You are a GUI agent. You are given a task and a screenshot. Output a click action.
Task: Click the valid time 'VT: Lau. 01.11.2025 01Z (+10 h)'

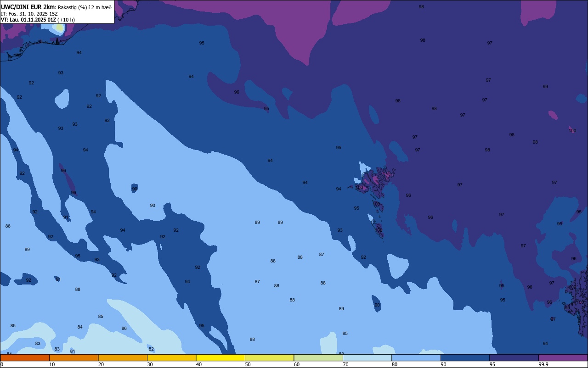click(x=38, y=20)
